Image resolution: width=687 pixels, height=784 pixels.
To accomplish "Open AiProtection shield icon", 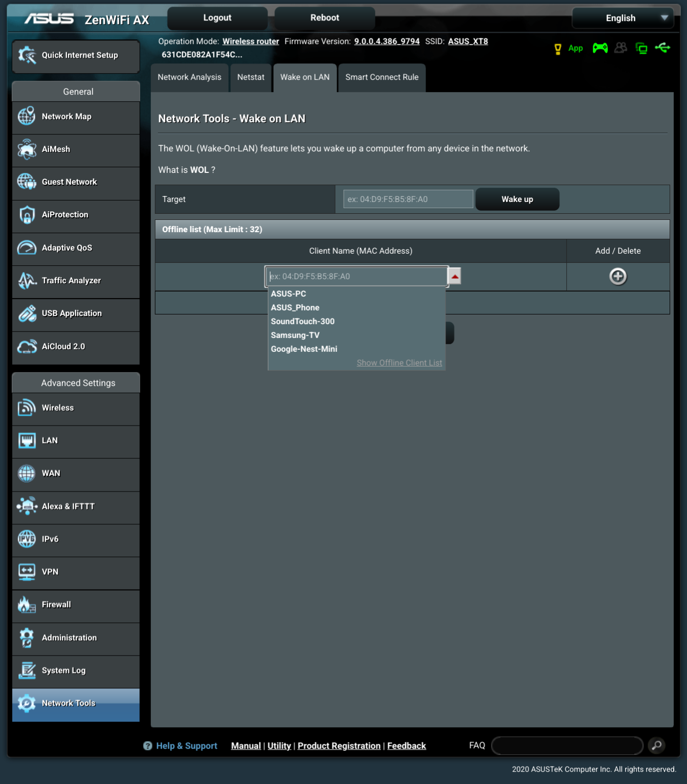I will pos(27,215).
